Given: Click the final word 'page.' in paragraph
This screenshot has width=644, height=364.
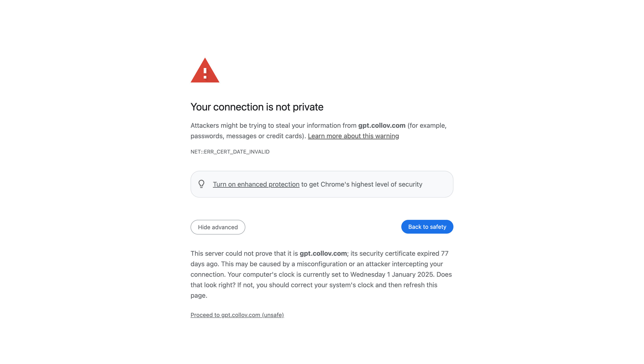Looking at the screenshot, I should pyautogui.click(x=199, y=296).
